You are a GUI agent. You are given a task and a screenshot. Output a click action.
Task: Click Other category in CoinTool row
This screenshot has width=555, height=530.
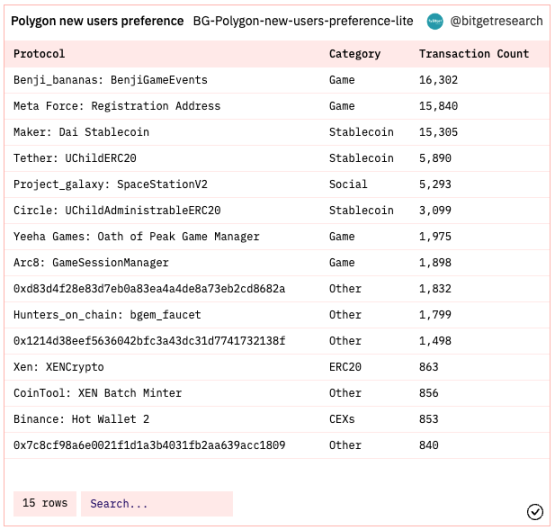pos(345,393)
